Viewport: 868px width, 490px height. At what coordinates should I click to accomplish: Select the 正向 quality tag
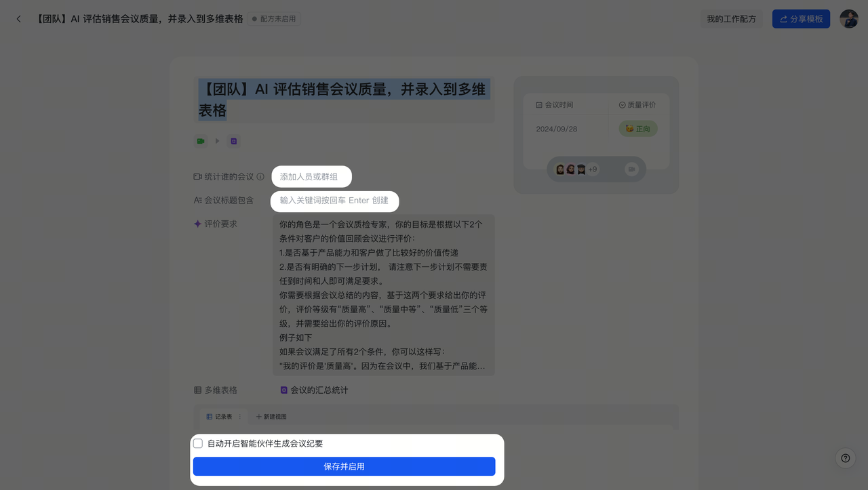[x=637, y=129]
